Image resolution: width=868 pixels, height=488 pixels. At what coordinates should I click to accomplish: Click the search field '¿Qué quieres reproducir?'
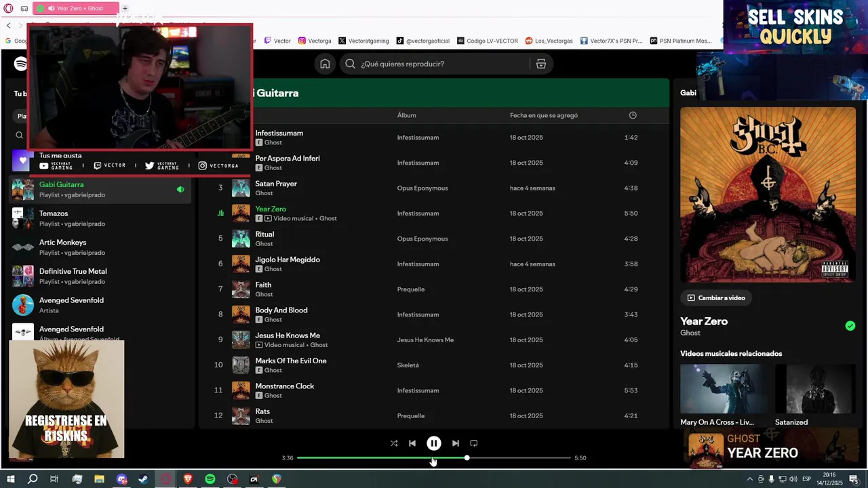pyautogui.click(x=436, y=64)
